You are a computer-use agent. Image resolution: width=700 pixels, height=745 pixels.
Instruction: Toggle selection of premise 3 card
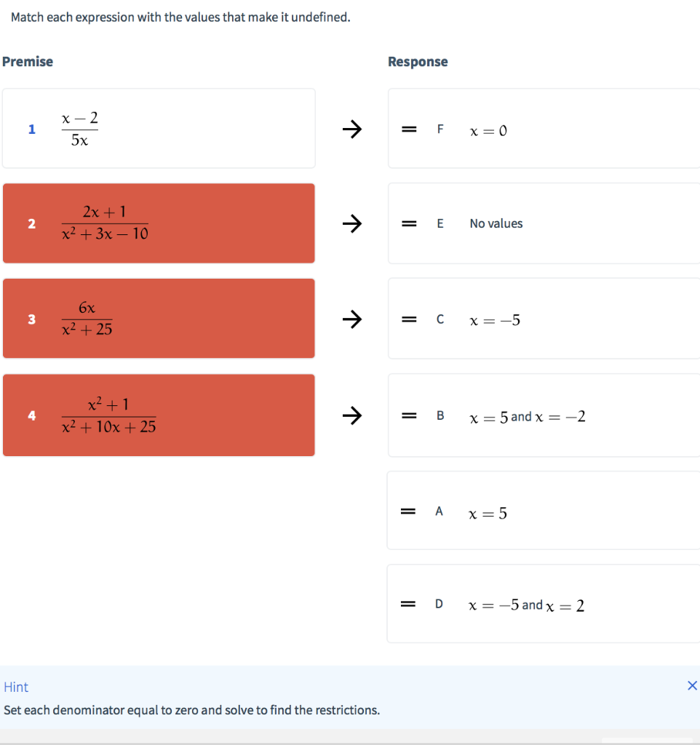pyautogui.click(x=159, y=319)
